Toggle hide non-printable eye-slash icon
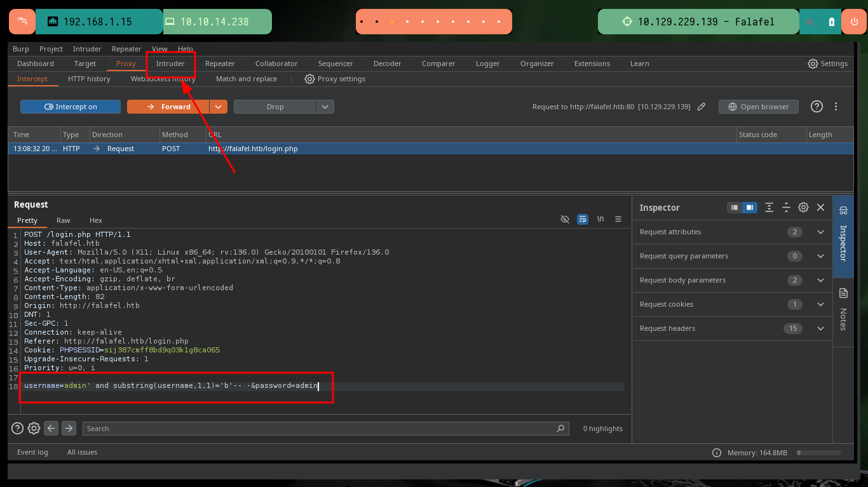This screenshot has height=487, width=868. click(x=565, y=219)
